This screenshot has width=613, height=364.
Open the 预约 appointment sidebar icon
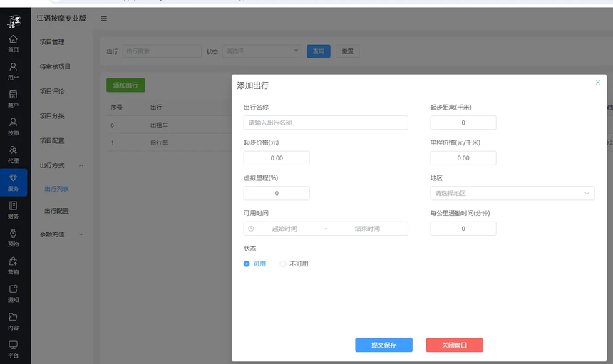(13, 237)
